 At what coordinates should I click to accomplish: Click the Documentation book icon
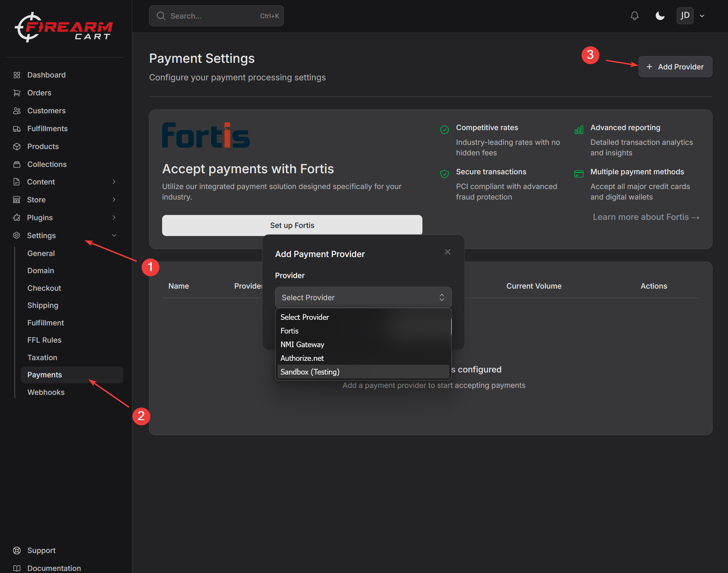coord(16,568)
